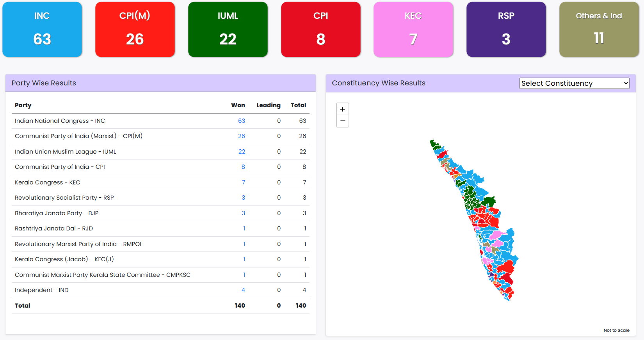The image size is (644, 340).
Task: Click the Total column header
Action: click(x=298, y=105)
